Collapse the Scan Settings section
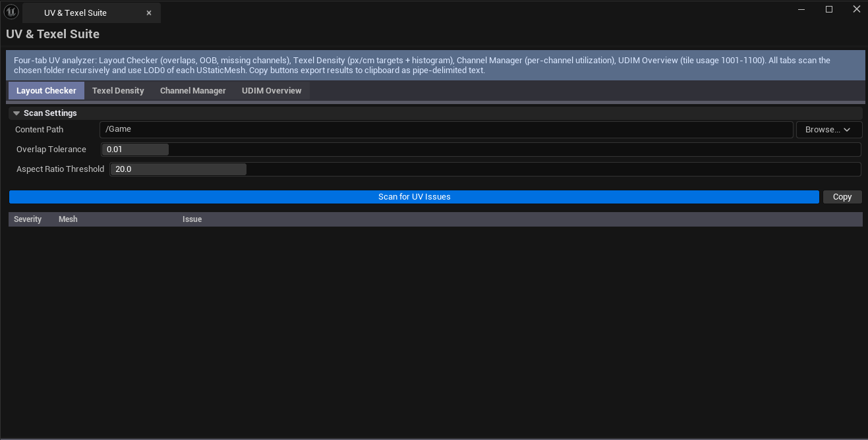The width and height of the screenshot is (868, 440). pos(16,113)
